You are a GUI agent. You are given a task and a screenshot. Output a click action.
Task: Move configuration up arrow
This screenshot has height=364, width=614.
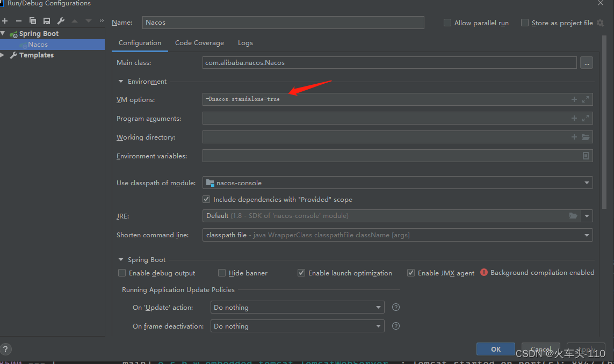coord(75,21)
